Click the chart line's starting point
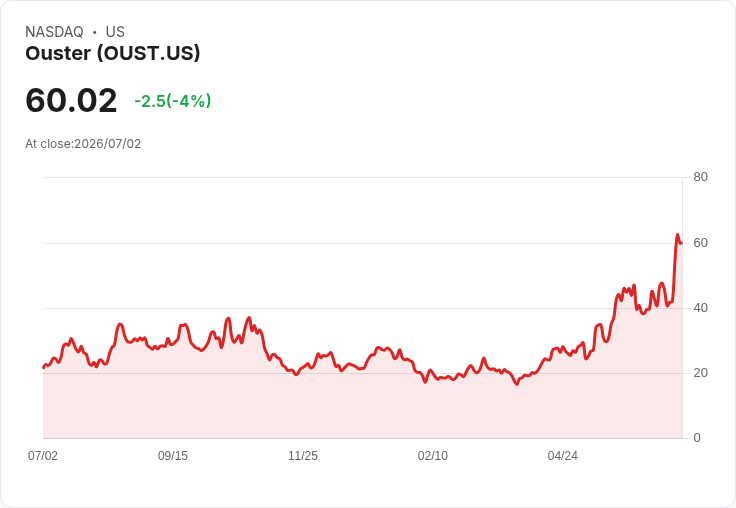The height and width of the screenshot is (508, 736). click(x=44, y=368)
